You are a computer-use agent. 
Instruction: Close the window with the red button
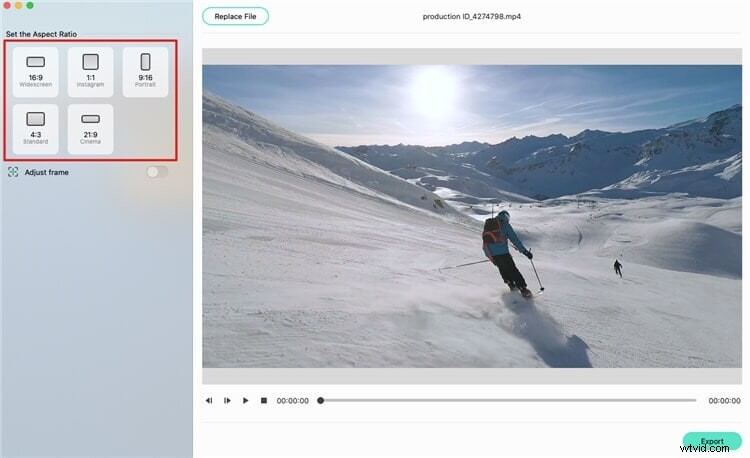(x=7, y=5)
